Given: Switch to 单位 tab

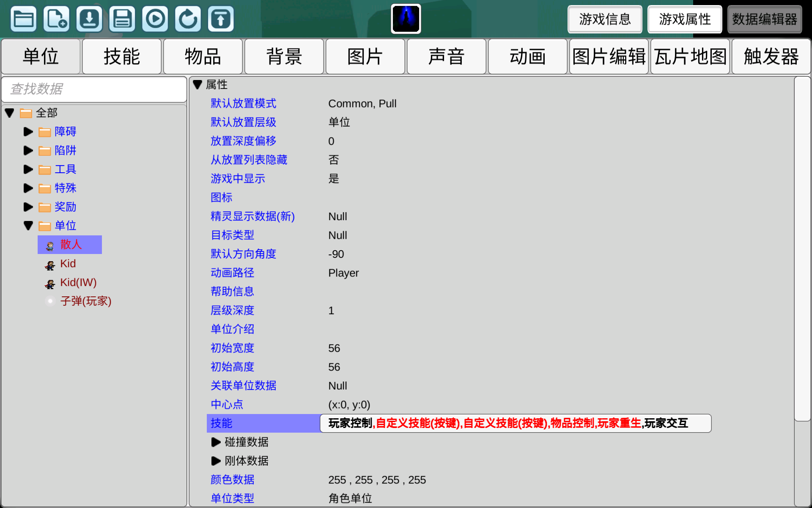Looking at the screenshot, I should point(41,56).
